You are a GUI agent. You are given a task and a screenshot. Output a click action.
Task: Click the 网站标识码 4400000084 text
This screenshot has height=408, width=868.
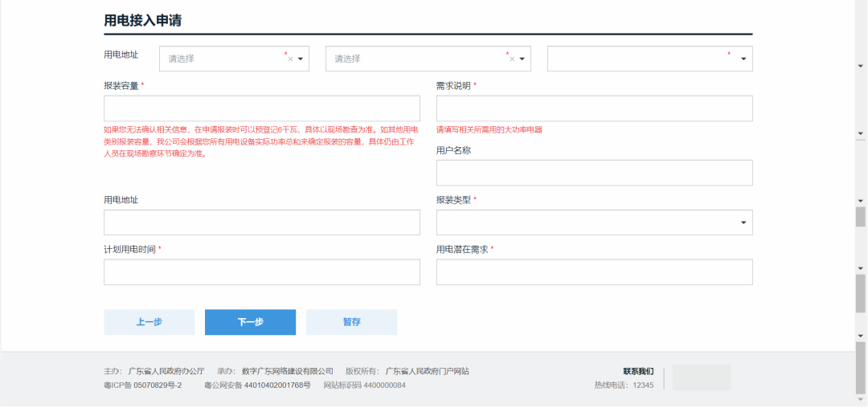[365, 386]
